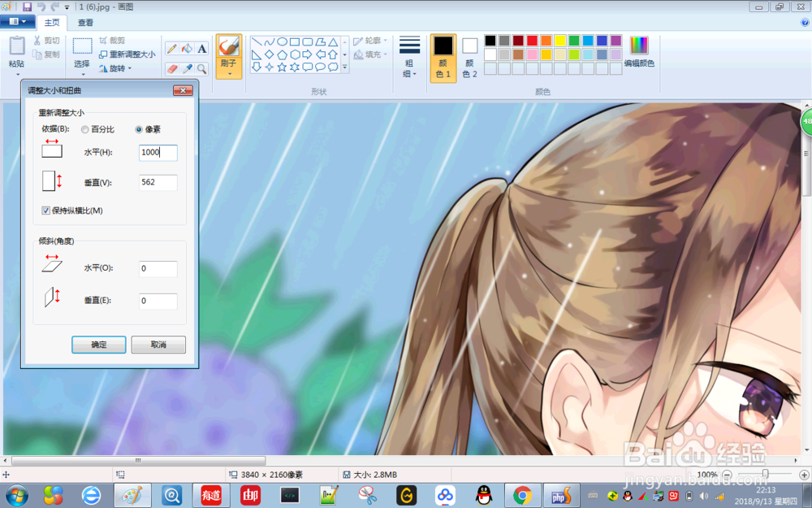Viewport: 812px width, 508px height.
Task: Choose the Line shape
Action: (x=257, y=42)
